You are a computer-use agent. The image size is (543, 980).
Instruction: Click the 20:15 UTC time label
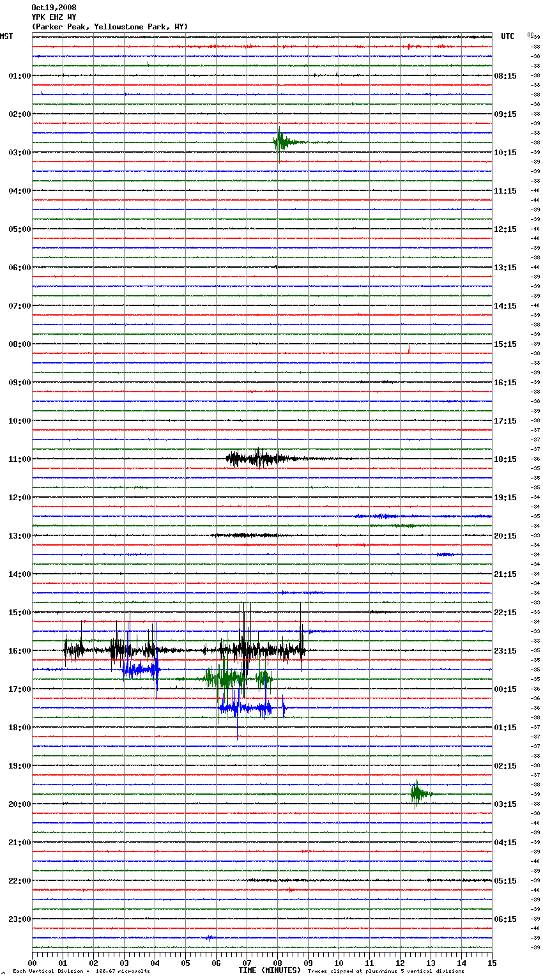pos(505,536)
